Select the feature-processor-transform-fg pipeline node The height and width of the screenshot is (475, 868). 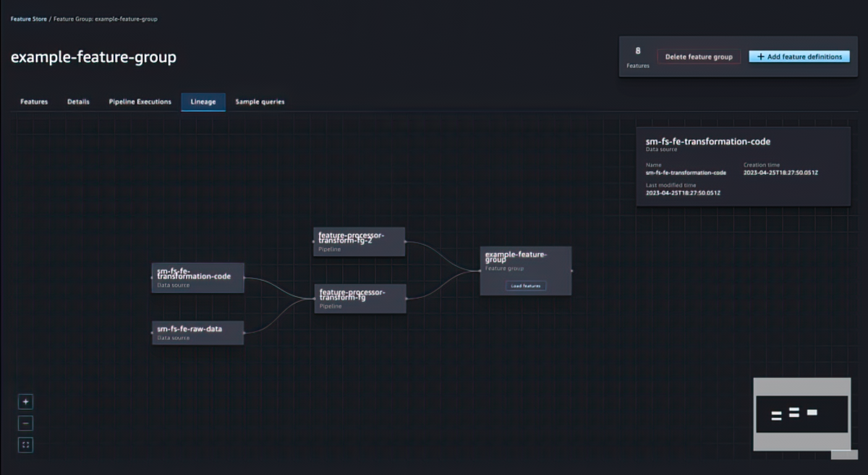pyautogui.click(x=359, y=298)
